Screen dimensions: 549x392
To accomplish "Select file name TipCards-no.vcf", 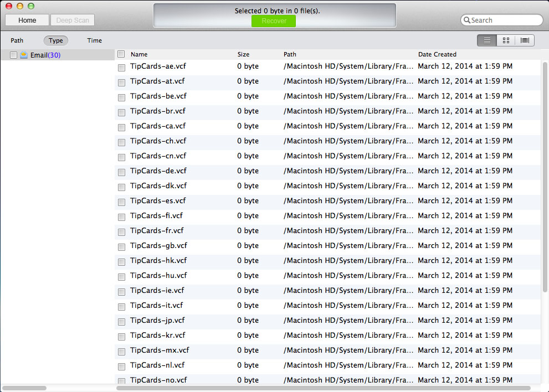I will 158,380.
